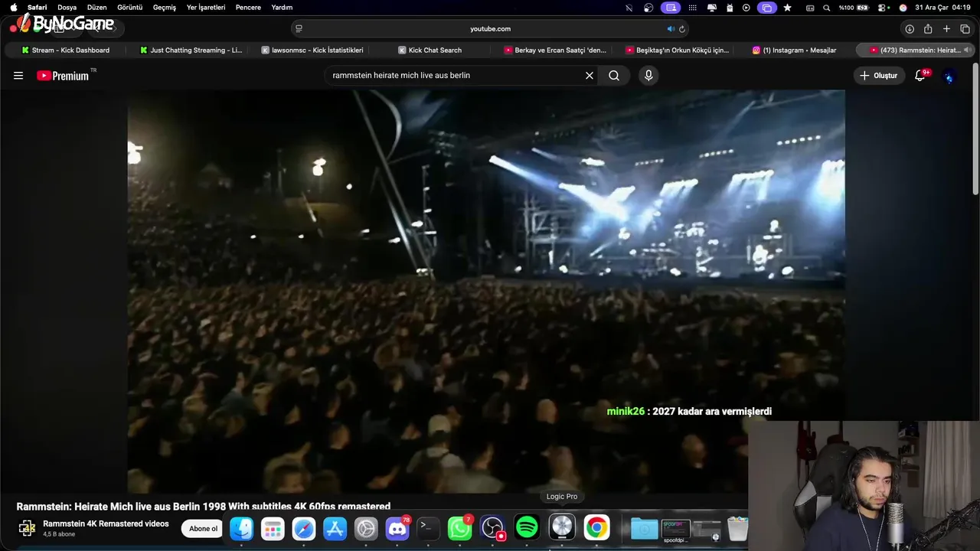Switch to Beşiktaş'ın Orkun Kökçü tab
Viewport: 980px width, 551px height.
tap(677, 51)
